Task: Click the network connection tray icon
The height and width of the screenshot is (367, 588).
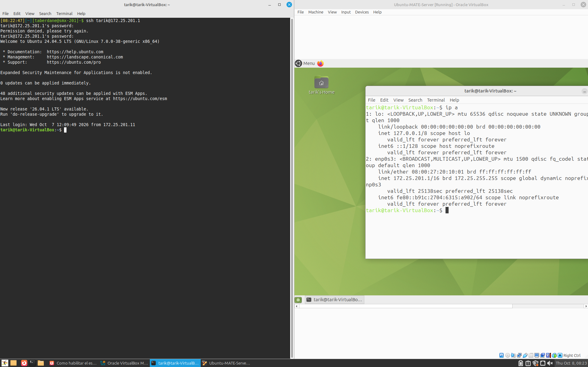Action: tap(543, 363)
